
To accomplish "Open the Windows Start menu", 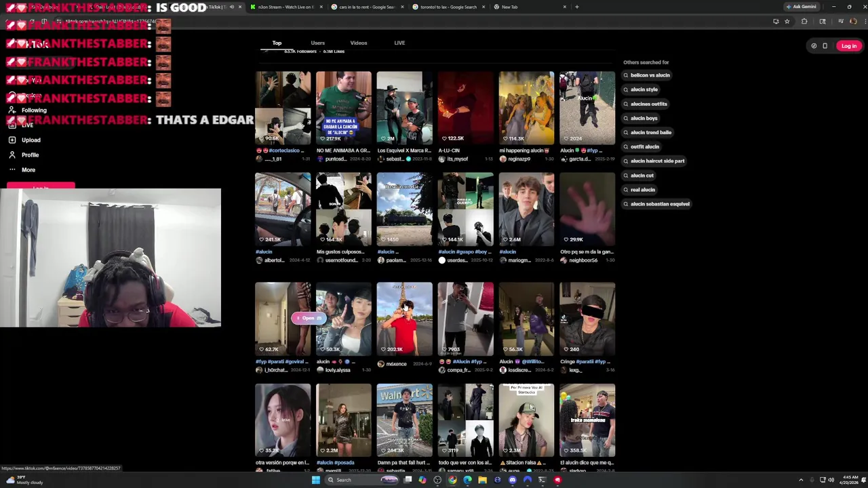I will [x=316, y=480].
